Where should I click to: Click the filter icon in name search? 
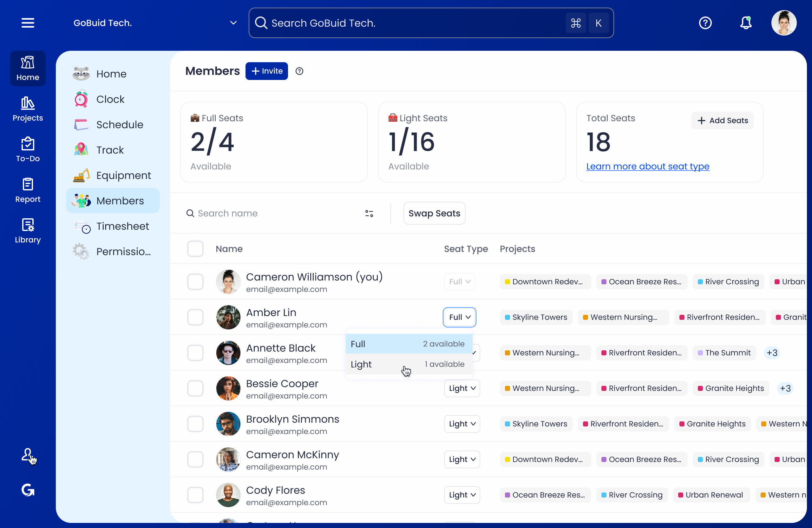pos(369,213)
